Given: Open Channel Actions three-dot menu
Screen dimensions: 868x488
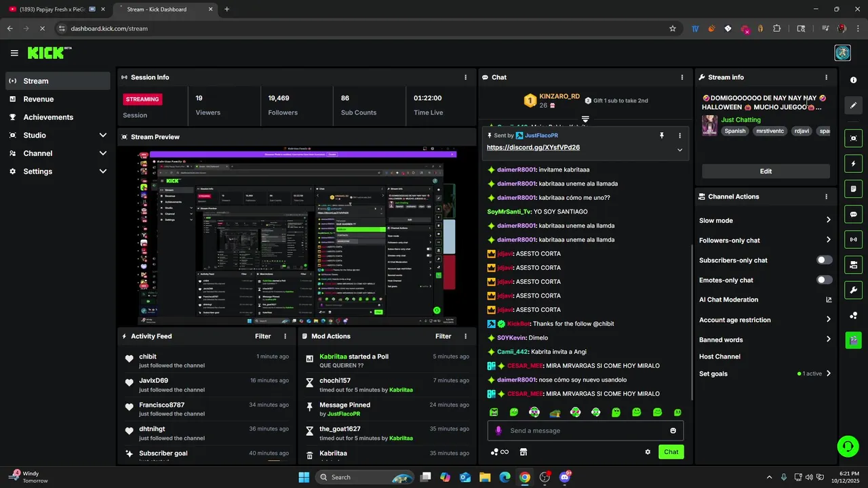Looking at the screenshot, I should [826, 197].
